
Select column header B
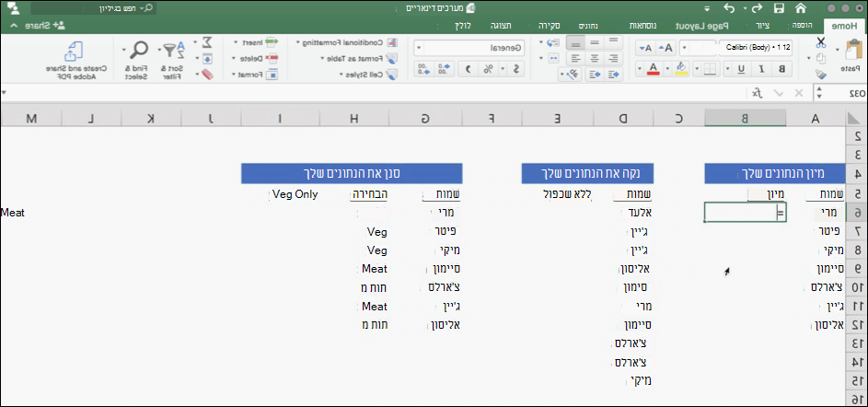pos(745,117)
